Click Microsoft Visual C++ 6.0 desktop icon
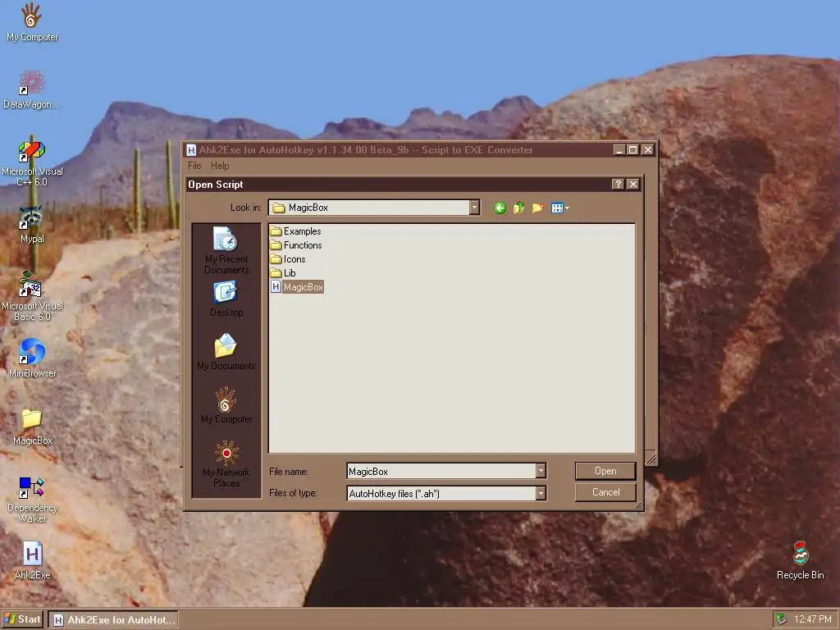This screenshot has height=630, width=840. click(x=32, y=163)
